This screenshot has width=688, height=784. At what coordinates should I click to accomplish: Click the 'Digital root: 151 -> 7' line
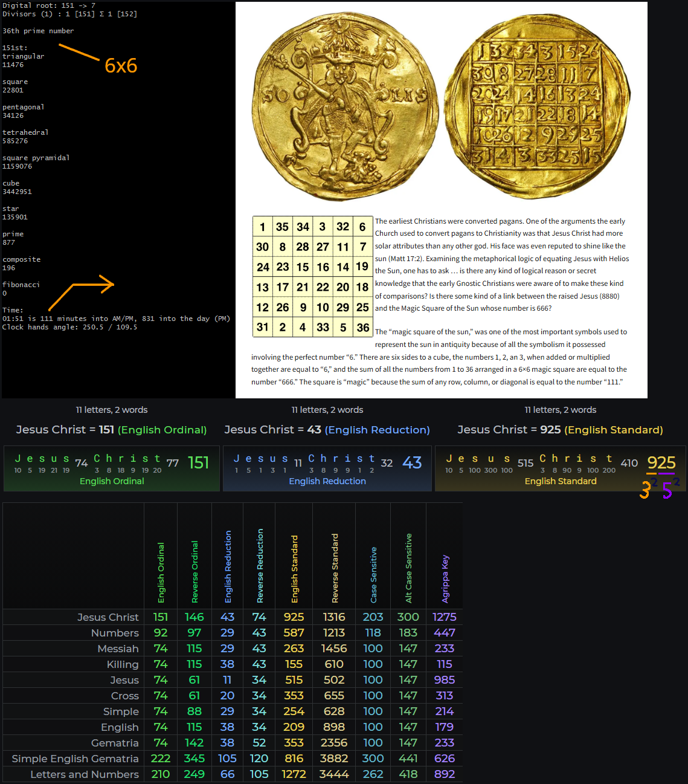coord(49,5)
